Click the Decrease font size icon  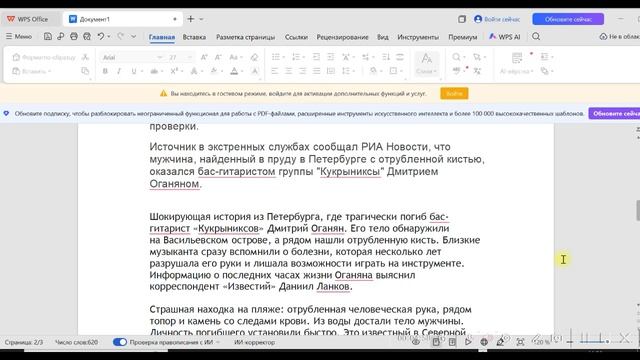(218, 58)
